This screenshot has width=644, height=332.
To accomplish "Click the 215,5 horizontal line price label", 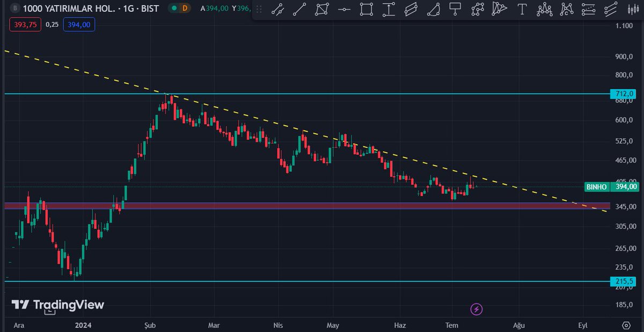I will coord(624,281).
